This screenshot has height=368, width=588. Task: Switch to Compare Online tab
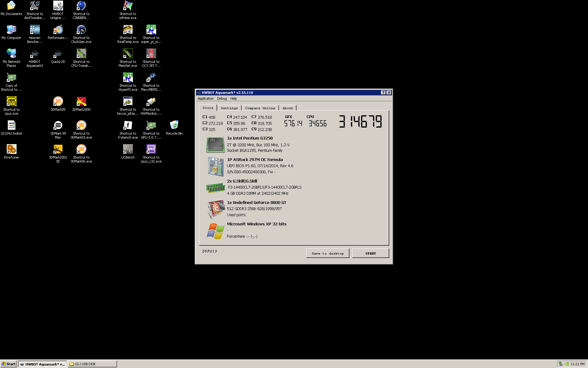(260, 108)
